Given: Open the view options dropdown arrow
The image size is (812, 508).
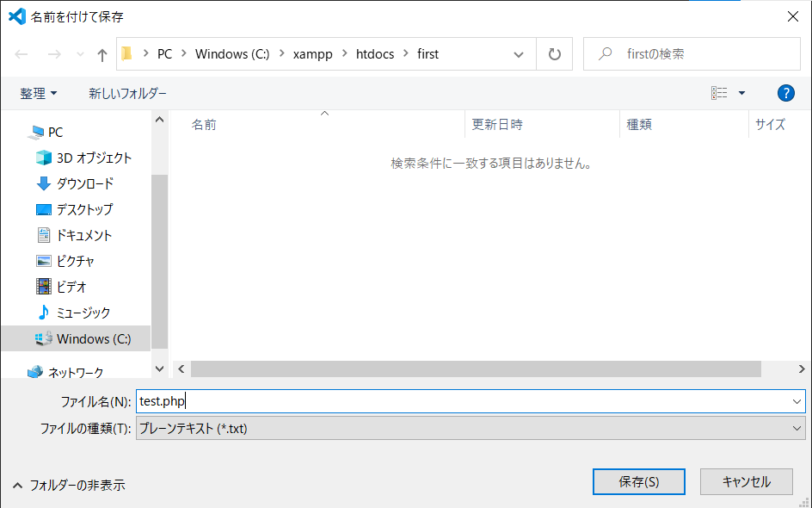Looking at the screenshot, I should (x=741, y=93).
